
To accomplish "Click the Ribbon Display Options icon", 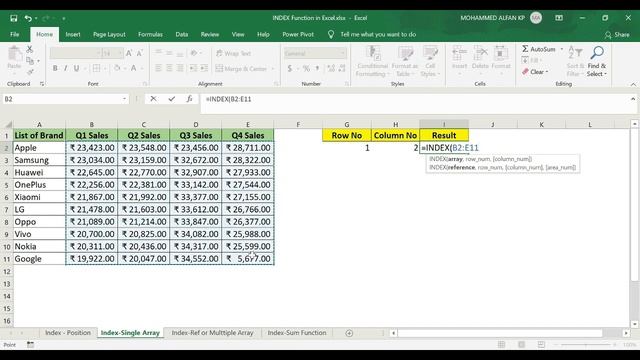I will point(559,18).
